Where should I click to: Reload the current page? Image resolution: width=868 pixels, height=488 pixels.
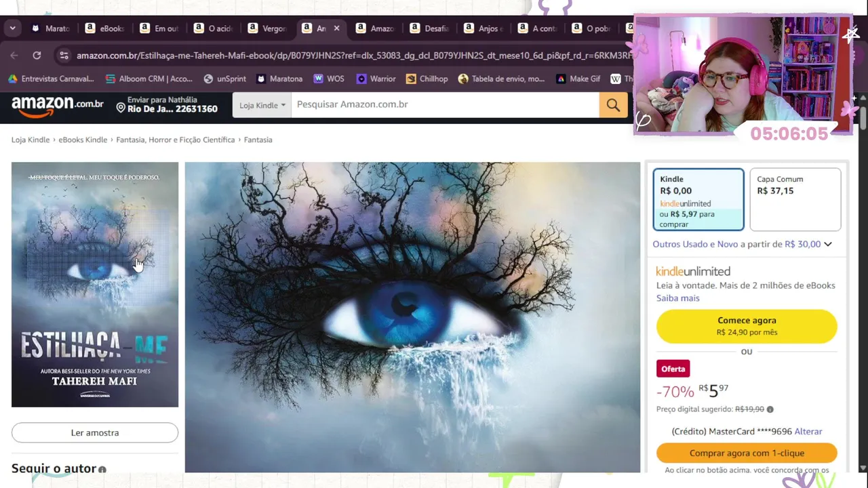click(x=37, y=56)
